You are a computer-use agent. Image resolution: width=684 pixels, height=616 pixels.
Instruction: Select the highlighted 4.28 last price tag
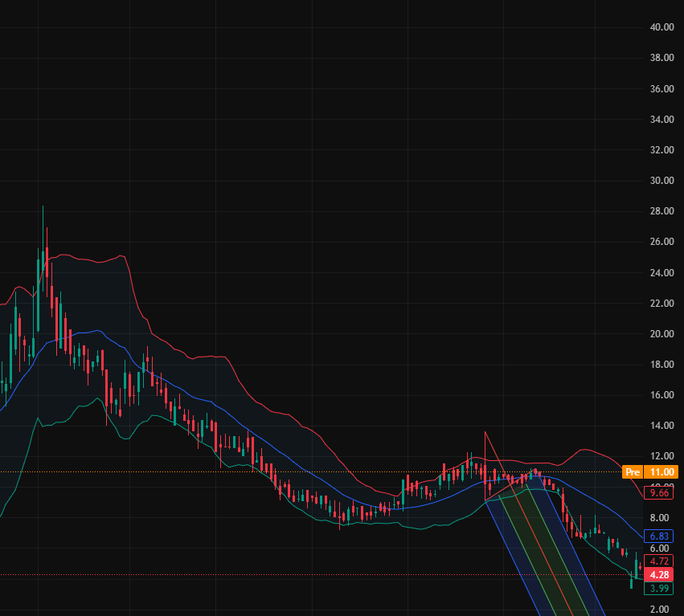[x=659, y=574]
